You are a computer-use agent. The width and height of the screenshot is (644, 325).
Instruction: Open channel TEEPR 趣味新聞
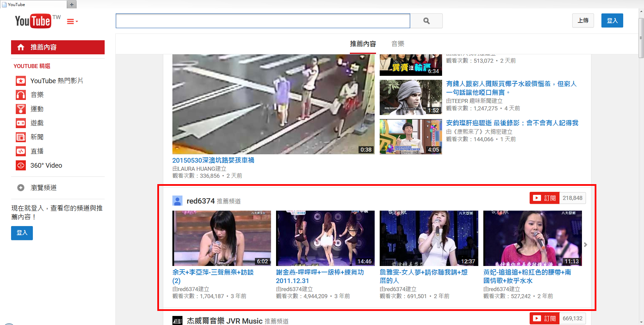[x=477, y=101]
